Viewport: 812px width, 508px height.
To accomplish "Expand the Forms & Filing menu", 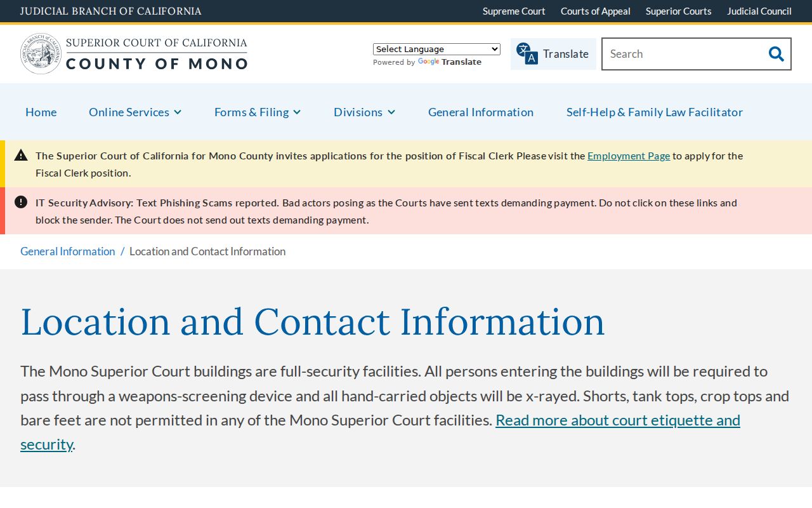I will [258, 112].
